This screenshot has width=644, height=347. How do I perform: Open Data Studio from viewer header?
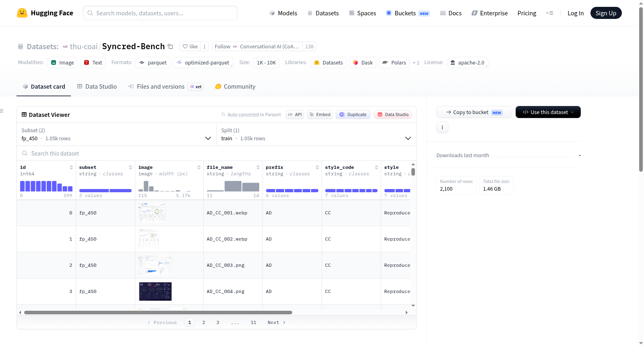(393, 114)
